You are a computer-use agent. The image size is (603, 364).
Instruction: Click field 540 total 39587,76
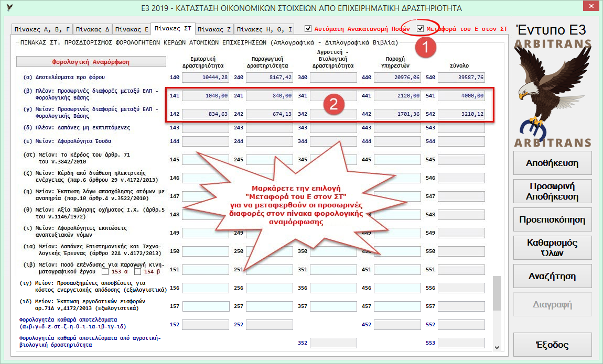(x=461, y=78)
